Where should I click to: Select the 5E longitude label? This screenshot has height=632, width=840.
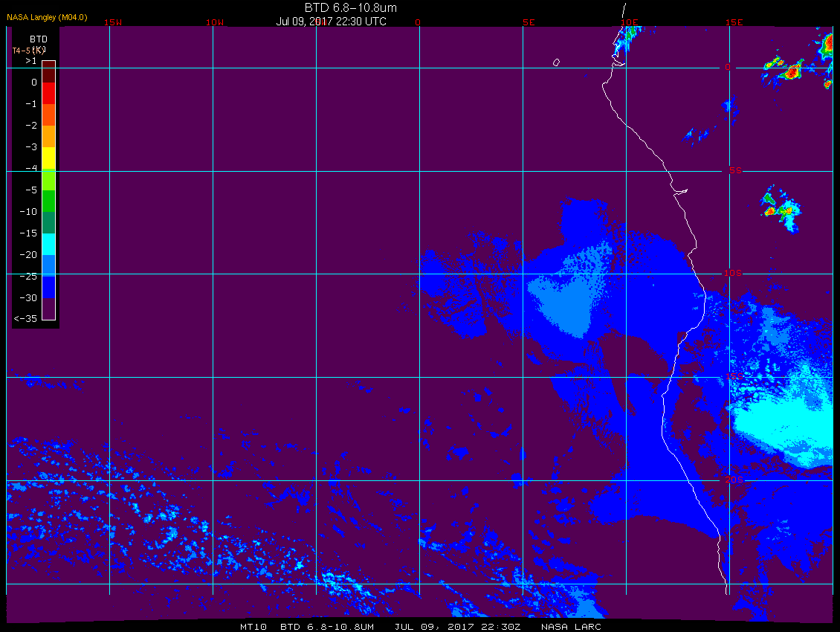pos(529,22)
